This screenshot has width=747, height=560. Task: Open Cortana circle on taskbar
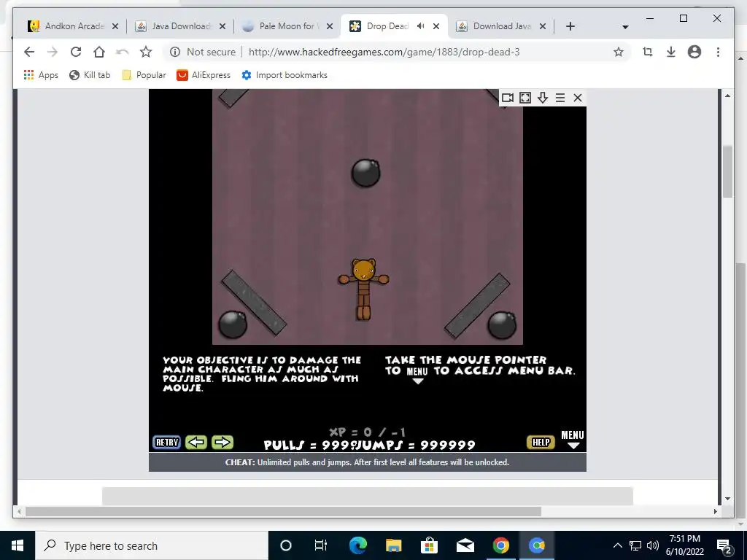(x=286, y=545)
